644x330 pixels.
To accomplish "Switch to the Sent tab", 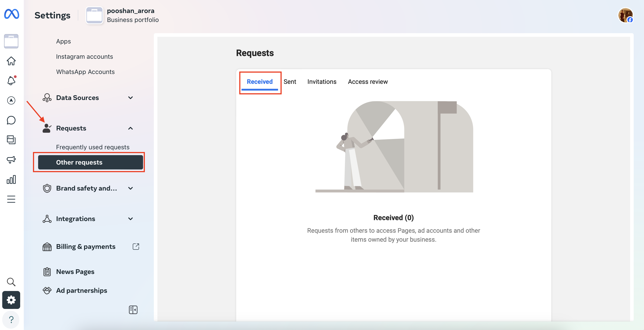I will click(290, 82).
